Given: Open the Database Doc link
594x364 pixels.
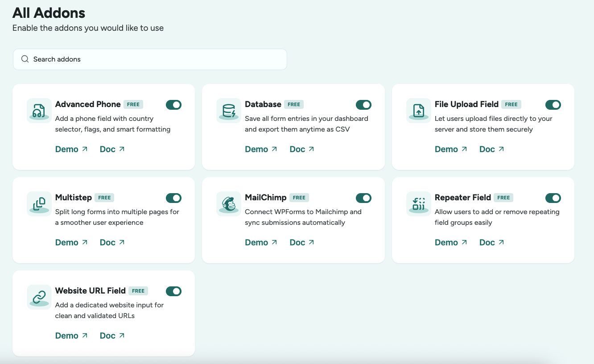Looking at the screenshot, I should click(302, 149).
